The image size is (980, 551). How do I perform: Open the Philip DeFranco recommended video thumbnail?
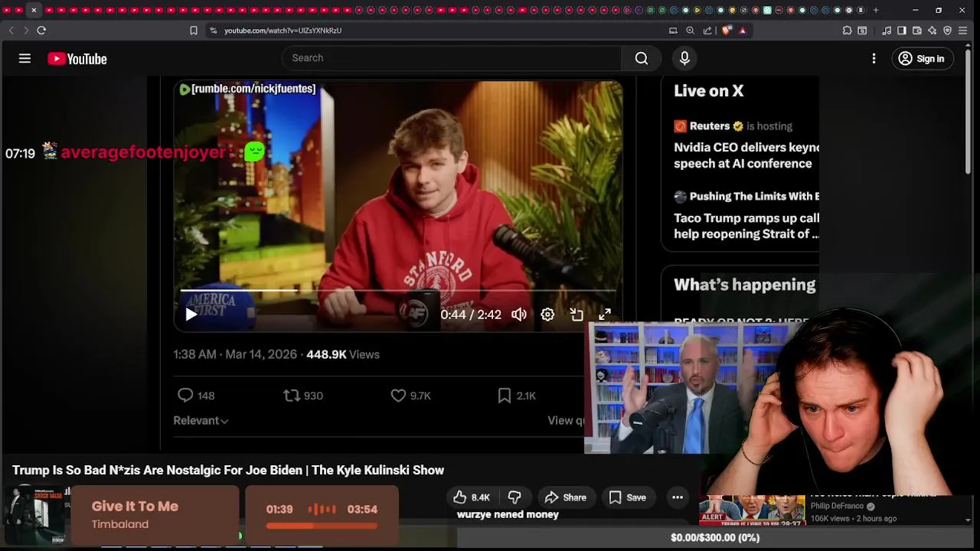[x=752, y=510]
